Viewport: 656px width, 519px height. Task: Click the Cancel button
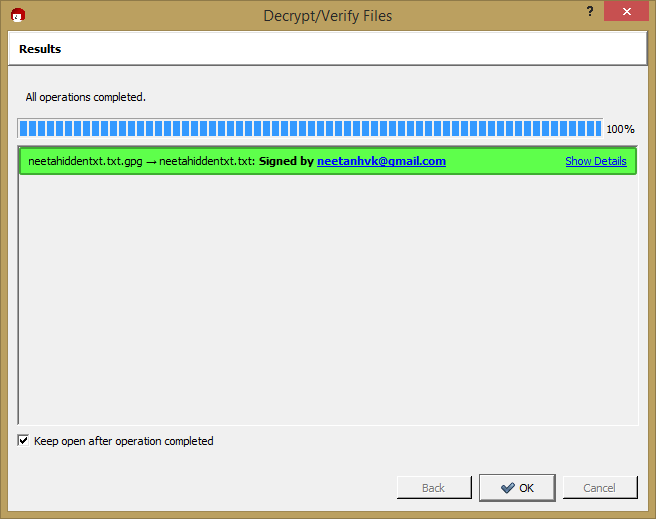tap(599, 488)
